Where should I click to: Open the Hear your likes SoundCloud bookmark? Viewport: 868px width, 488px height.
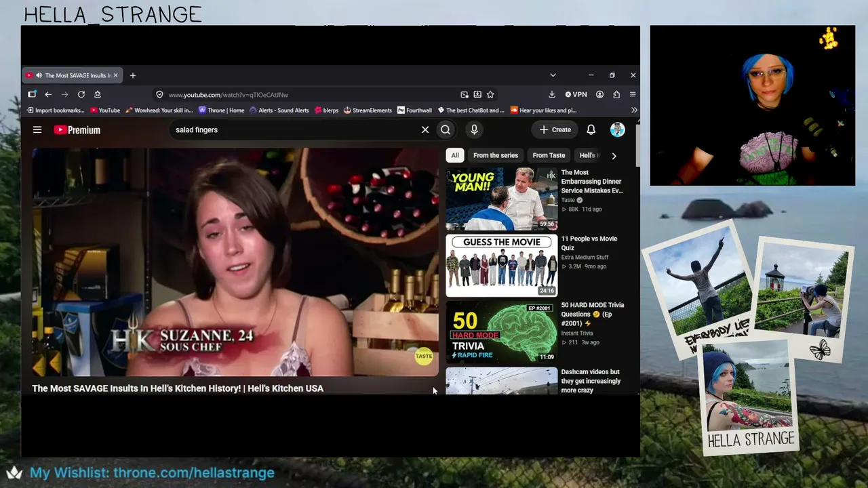[544, 110]
